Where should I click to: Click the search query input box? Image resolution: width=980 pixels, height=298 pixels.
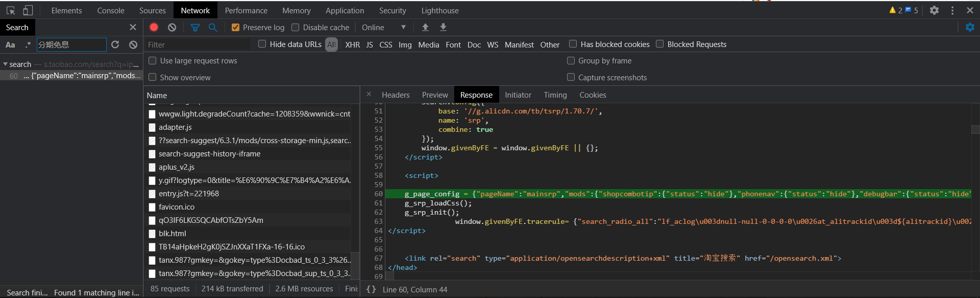(x=71, y=44)
